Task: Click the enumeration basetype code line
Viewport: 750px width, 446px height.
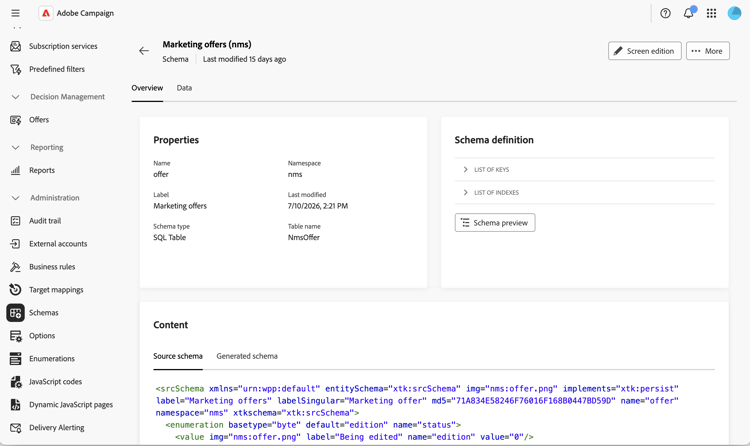Action: coord(313,425)
